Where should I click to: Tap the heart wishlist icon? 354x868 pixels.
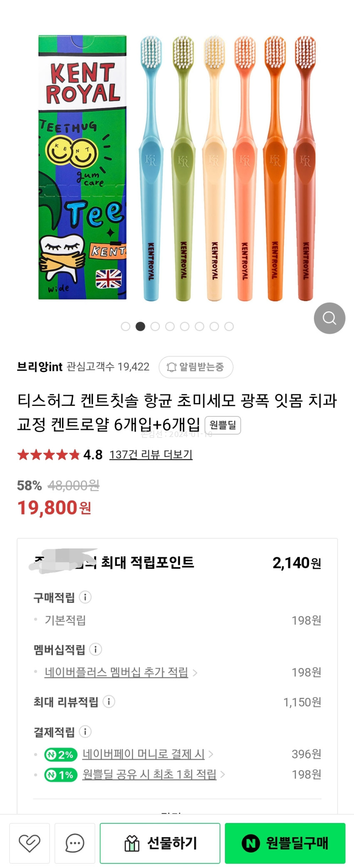pyautogui.click(x=30, y=843)
